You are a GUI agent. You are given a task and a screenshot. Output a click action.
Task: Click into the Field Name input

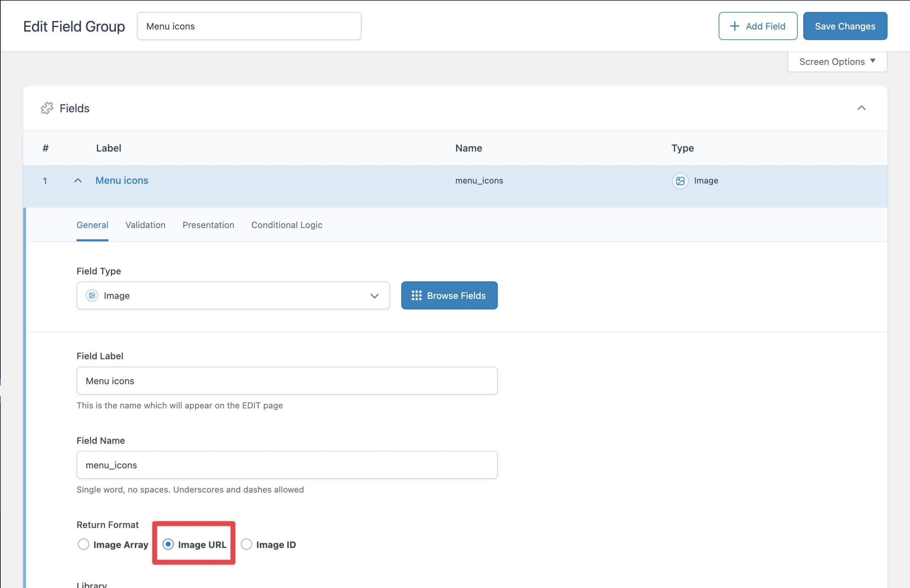(287, 465)
